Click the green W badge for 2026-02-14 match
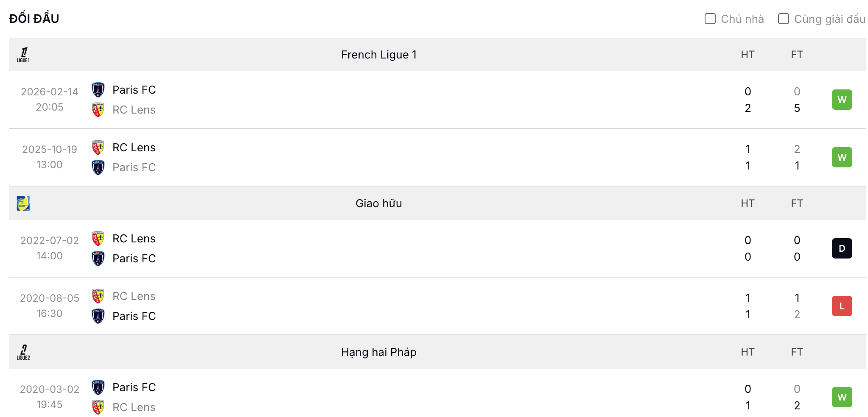 pos(842,100)
